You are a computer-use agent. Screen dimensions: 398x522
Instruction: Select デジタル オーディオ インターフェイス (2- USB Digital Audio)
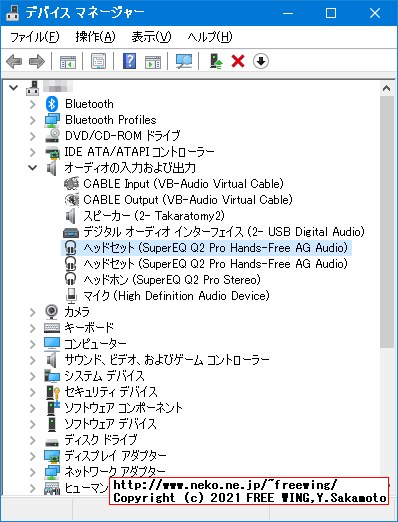[x=224, y=232]
